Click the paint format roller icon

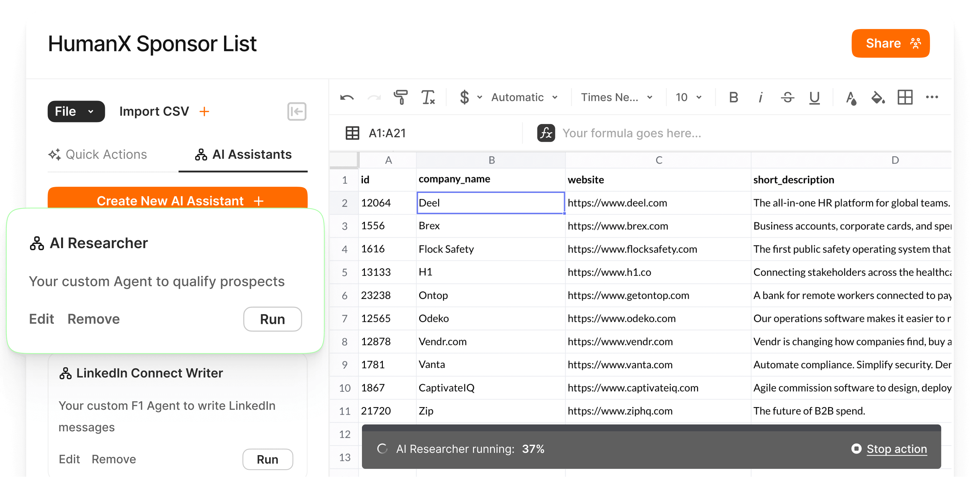click(x=400, y=97)
